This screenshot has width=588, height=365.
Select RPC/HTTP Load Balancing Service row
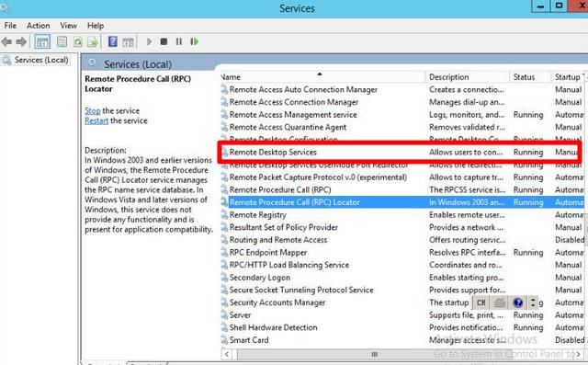(402, 265)
